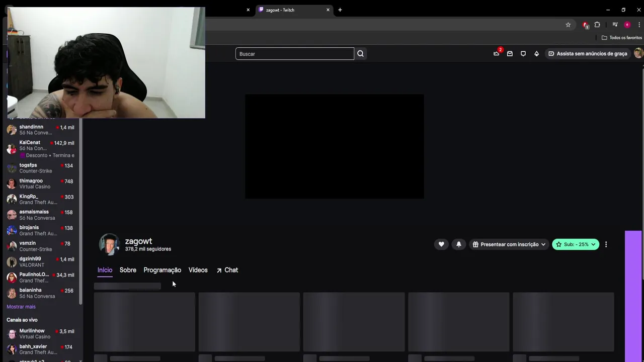644x362 pixels.
Task: Click the Buscar search field
Action: pos(295,54)
